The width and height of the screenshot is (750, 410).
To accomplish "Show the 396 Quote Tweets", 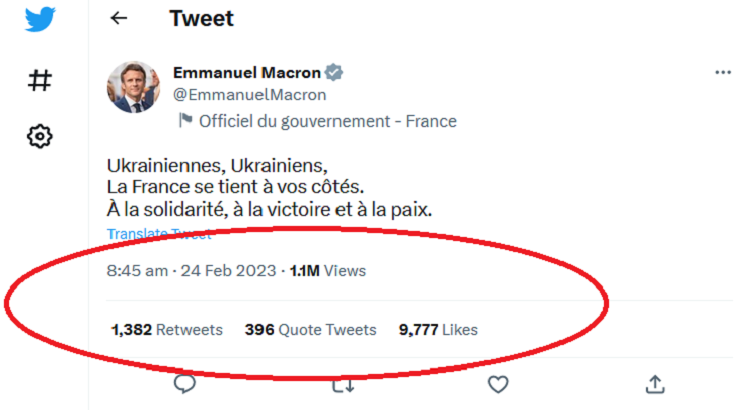I will [x=310, y=329].
